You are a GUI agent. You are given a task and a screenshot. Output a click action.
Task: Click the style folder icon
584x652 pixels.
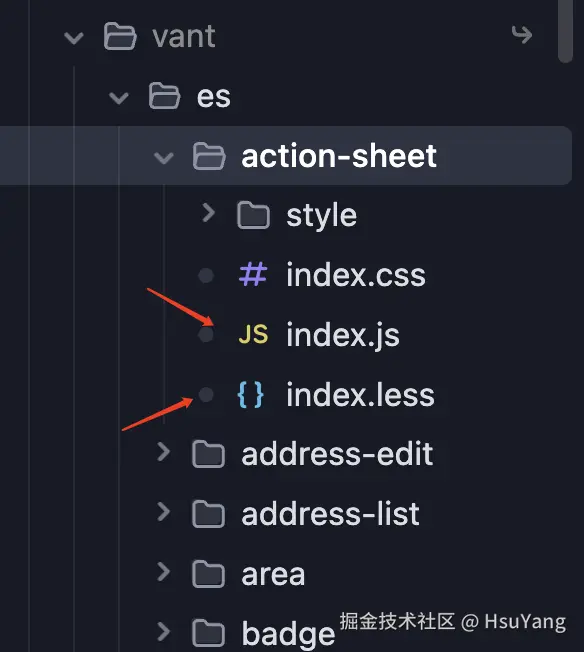click(x=253, y=215)
